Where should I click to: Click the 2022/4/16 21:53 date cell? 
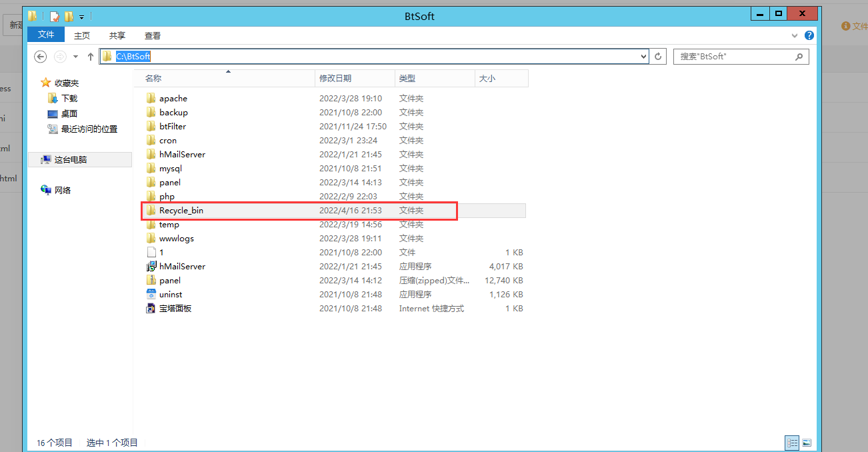351,210
